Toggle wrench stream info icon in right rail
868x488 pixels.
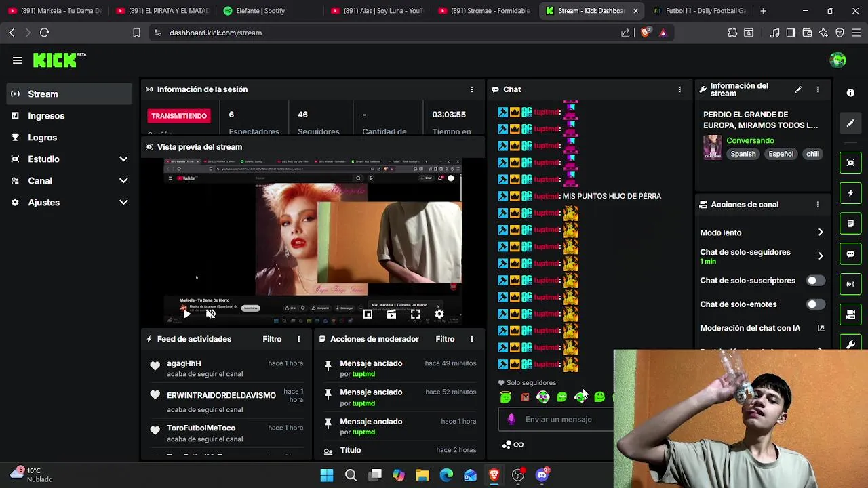pyautogui.click(x=850, y=344)
